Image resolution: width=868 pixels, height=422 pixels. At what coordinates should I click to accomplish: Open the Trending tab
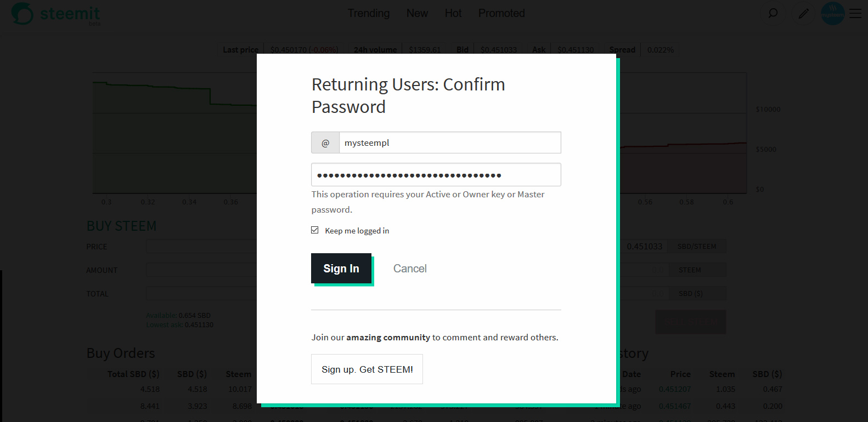click(x=369, y=13)
